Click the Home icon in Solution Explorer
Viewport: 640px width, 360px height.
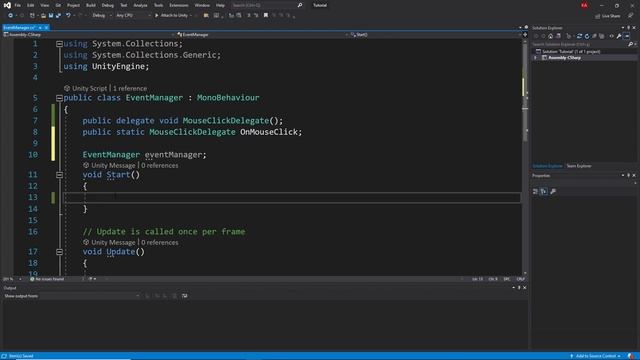[x=551, y=36]
